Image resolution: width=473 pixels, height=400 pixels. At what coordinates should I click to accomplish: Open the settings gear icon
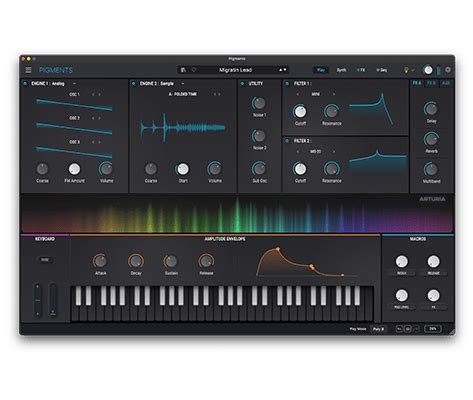pyautogui.click(x=448, y=70)
